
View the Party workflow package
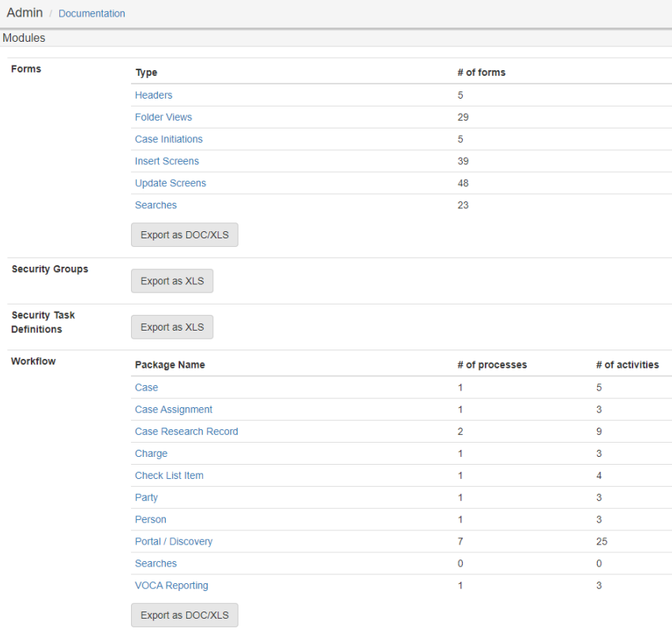click(146, 498)
